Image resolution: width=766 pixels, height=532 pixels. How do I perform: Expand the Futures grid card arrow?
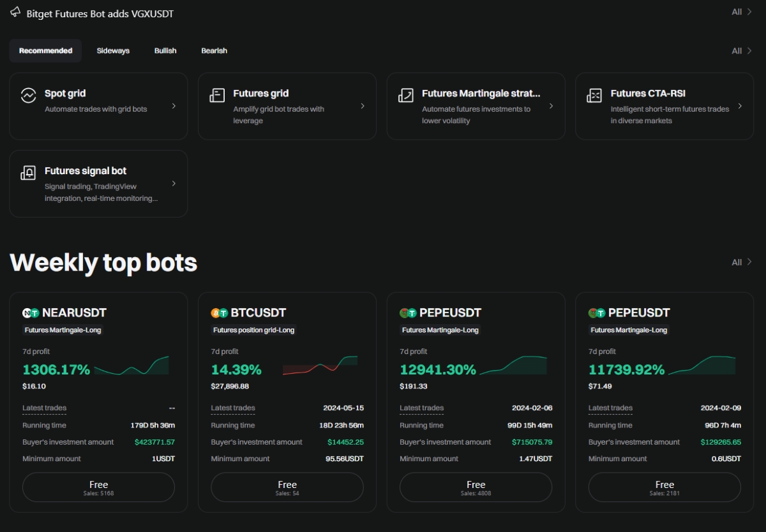(363, 106)
